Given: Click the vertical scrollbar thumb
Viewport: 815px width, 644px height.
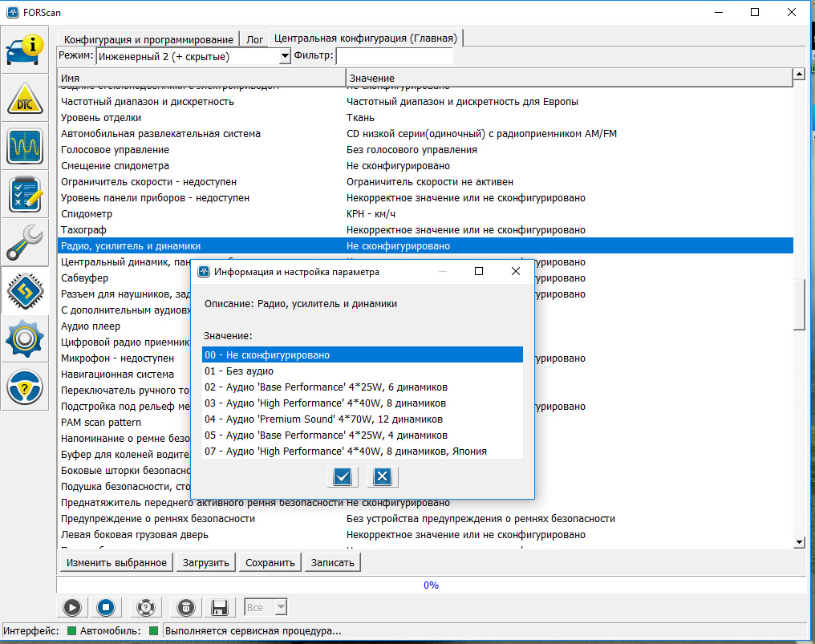Looking at the screenshot, I should coord(800,305).
